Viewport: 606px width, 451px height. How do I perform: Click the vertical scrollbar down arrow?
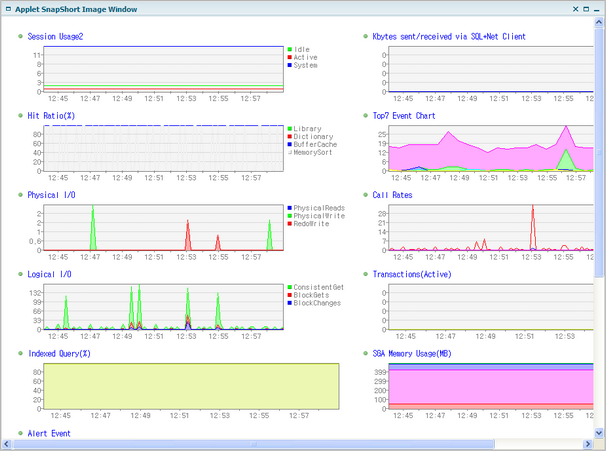(600, 434)
